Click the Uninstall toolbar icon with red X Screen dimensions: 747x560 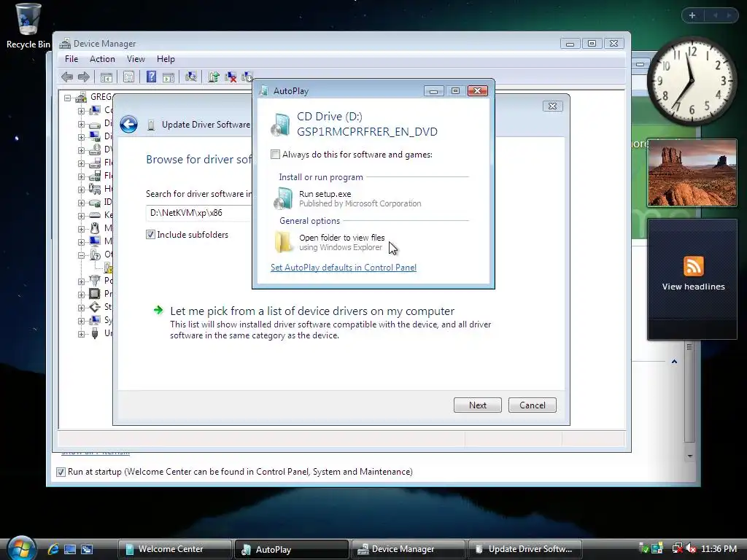(x=231, y=77)
